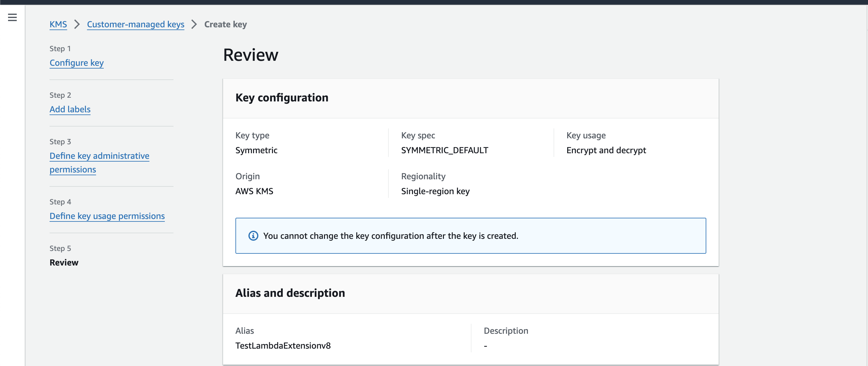Go to Add labels step

click(70, 109)
